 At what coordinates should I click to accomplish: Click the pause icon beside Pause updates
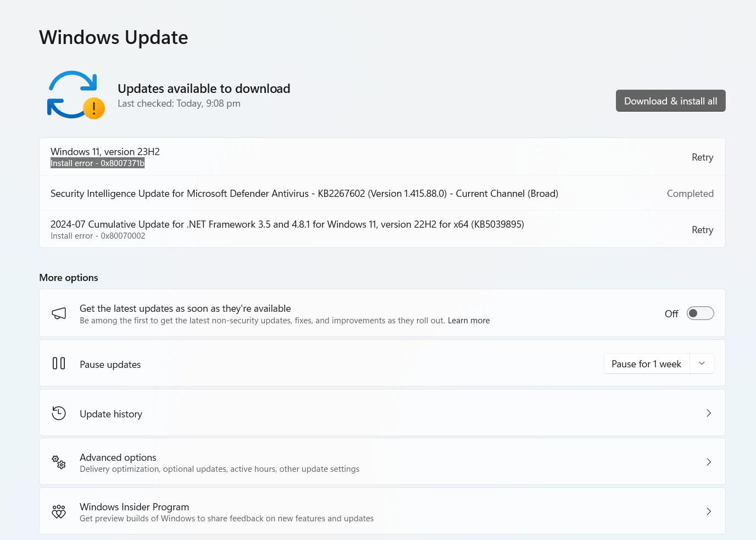(59, 363)
